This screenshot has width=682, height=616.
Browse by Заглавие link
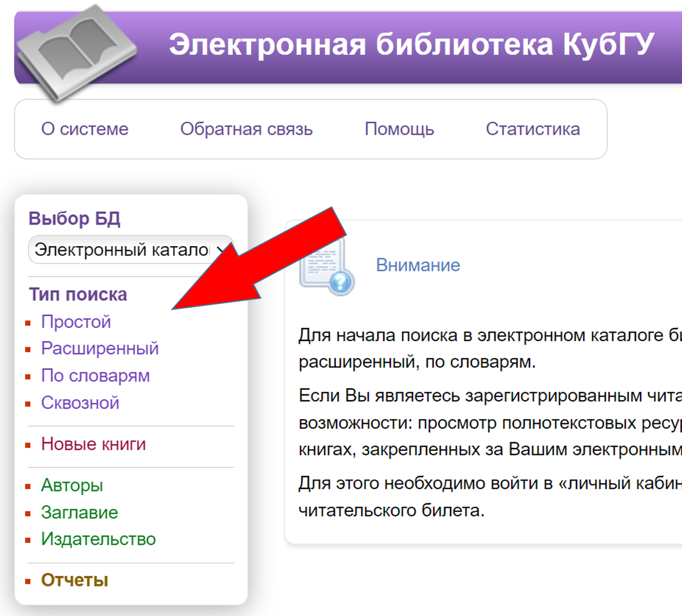[x=79, y=512]
